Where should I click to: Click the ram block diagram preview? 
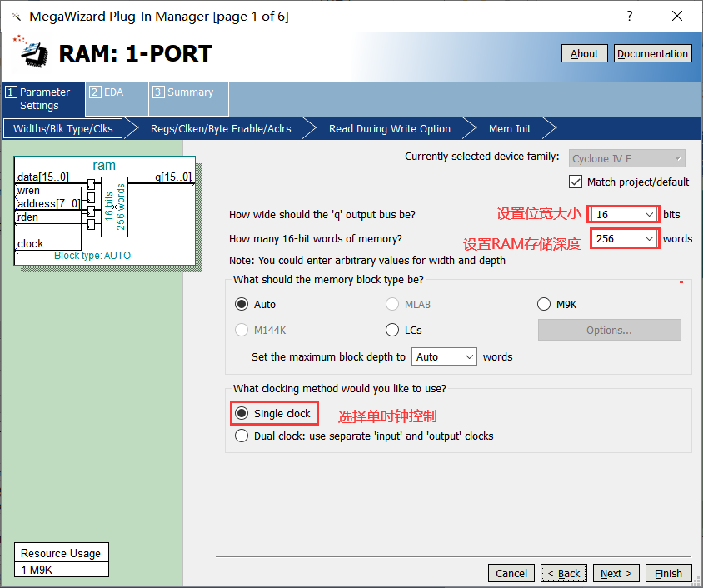pyautogui.click(x=104, y=212)
